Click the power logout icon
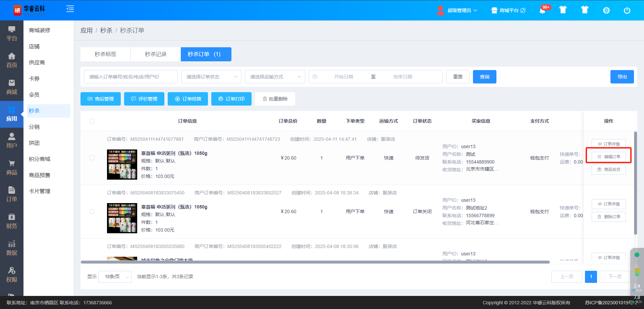 (627, 10)
